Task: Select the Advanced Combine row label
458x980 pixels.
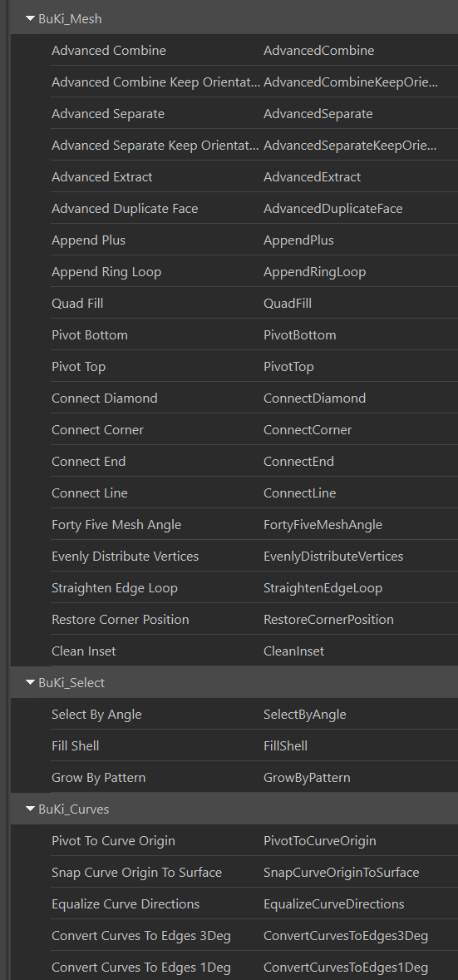Action: tap(109, 51)
